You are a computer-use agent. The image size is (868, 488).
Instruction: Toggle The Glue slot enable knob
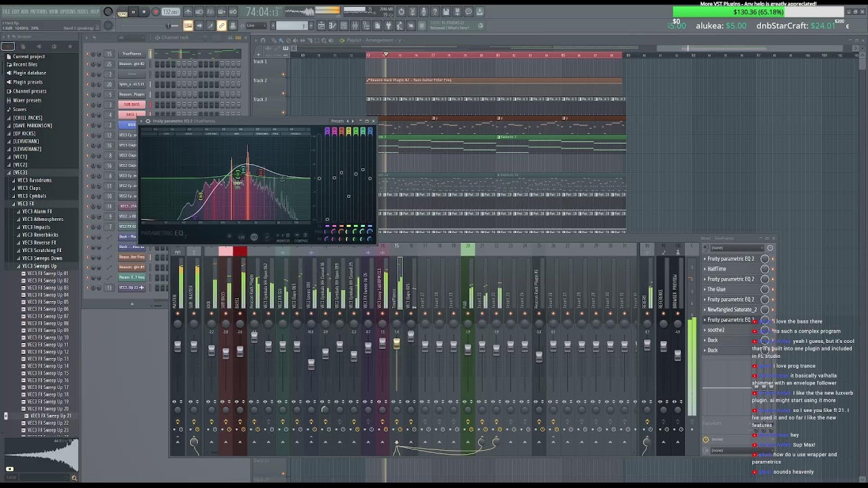point(765,289)
